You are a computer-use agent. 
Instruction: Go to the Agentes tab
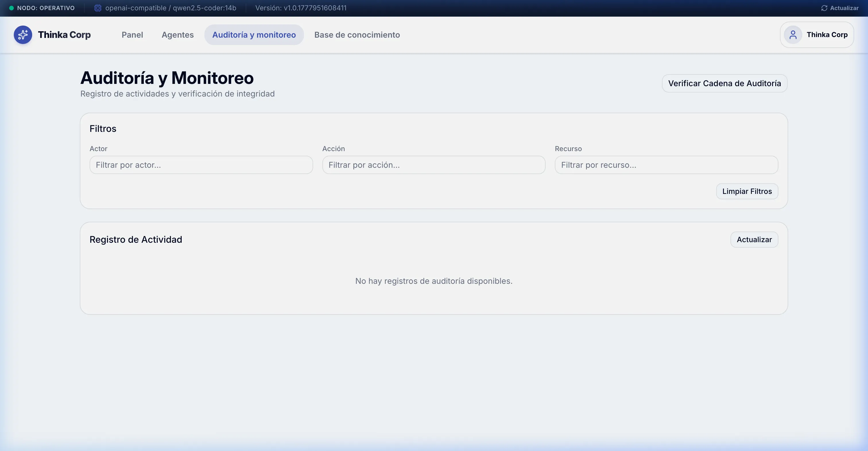point(178,35)
